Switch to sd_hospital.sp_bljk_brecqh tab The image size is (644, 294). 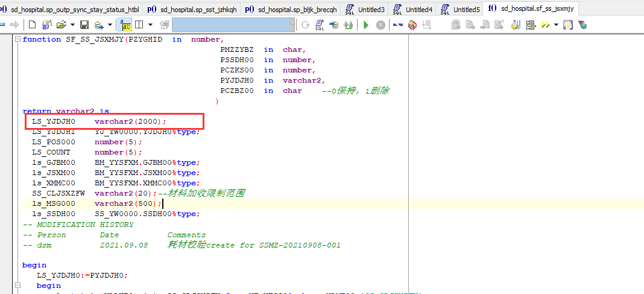(x=291, y=8)
